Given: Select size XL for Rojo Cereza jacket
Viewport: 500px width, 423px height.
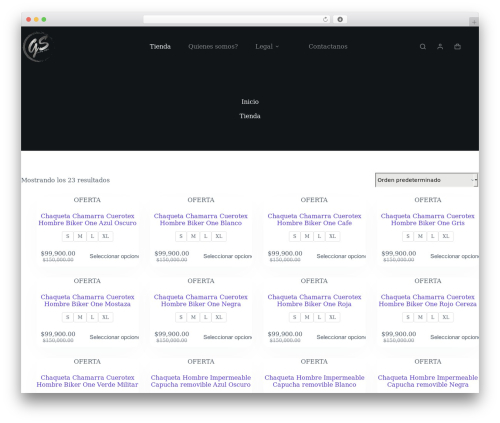Looking at the screenshot, I should (x=446, y=317).
